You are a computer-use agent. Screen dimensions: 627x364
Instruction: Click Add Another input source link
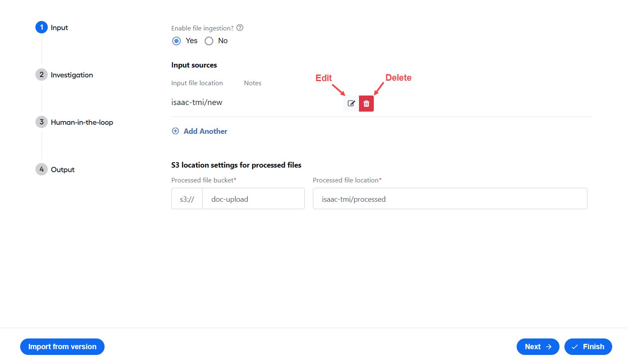click(x=205, y=131)
